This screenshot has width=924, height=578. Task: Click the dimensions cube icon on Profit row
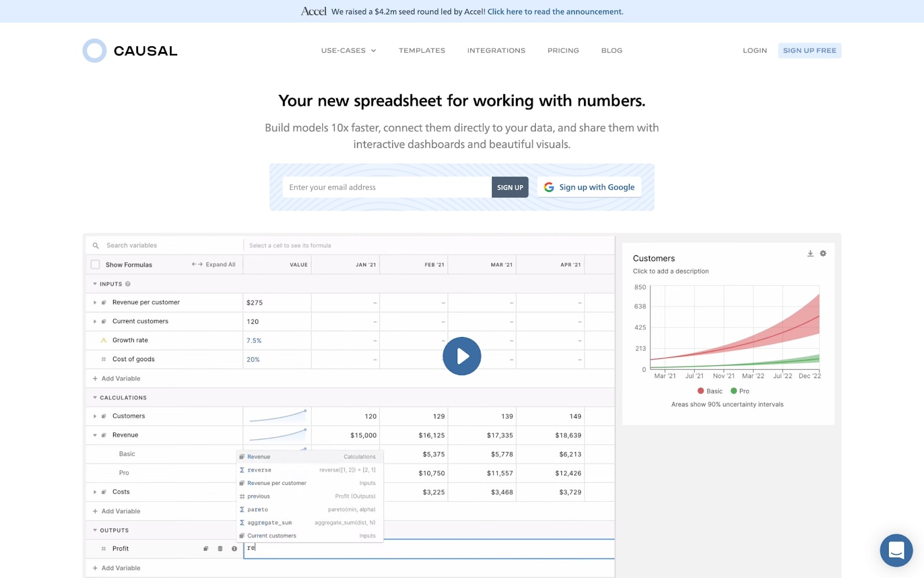(206, 549)
